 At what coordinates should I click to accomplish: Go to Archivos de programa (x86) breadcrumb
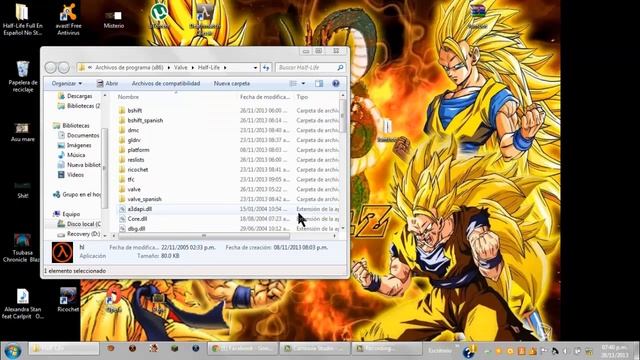tap(129, 68)
